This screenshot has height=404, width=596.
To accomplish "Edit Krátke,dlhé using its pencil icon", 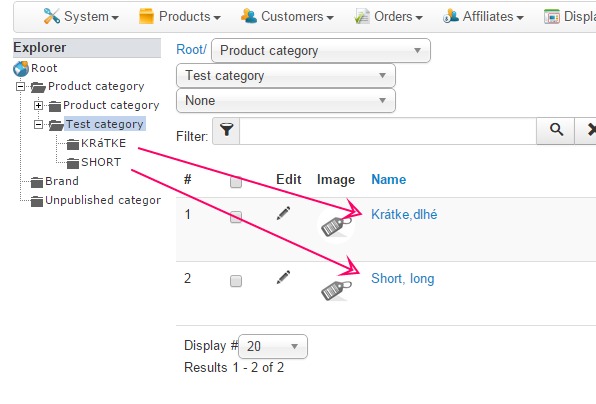I will (x=283, y=213).
